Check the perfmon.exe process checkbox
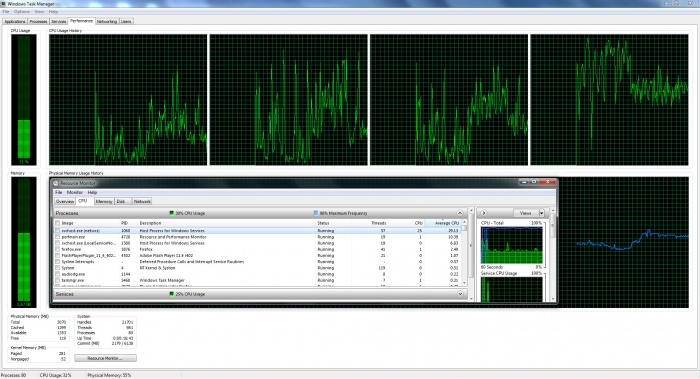 [x=58, y=237]
